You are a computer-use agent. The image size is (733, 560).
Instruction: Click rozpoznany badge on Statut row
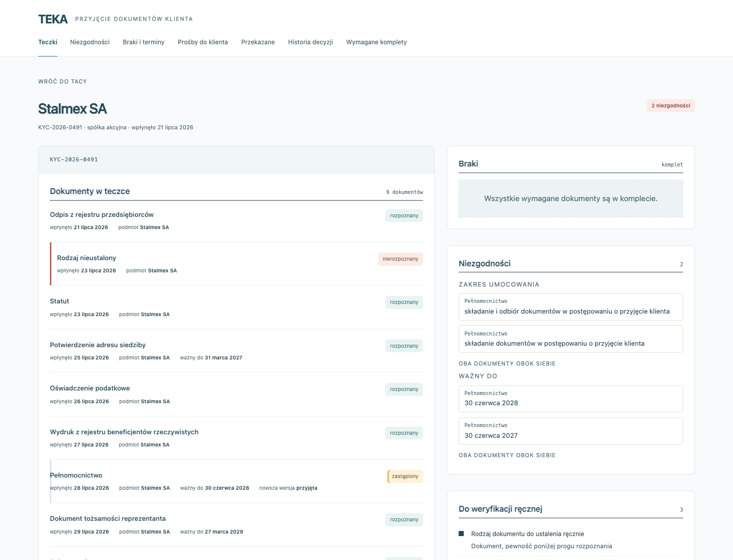click(x=404, y=302)
